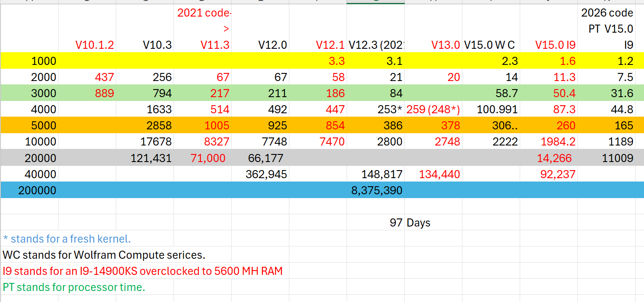Select the Wolfram Compute services note

click(x=104, y=255)
